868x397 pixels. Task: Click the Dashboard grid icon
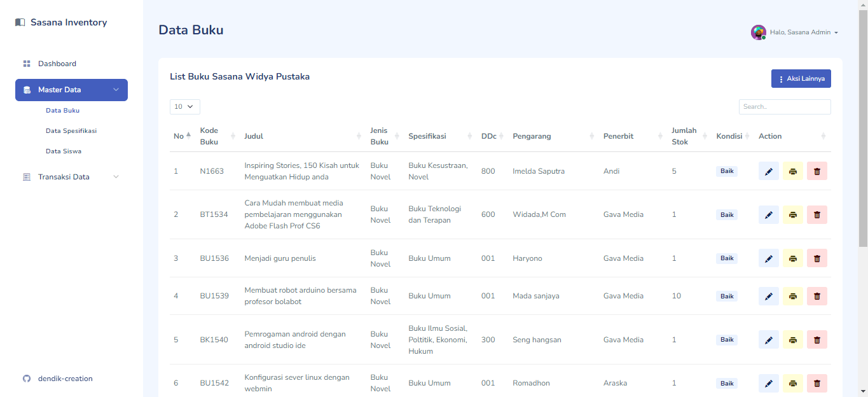27,64
